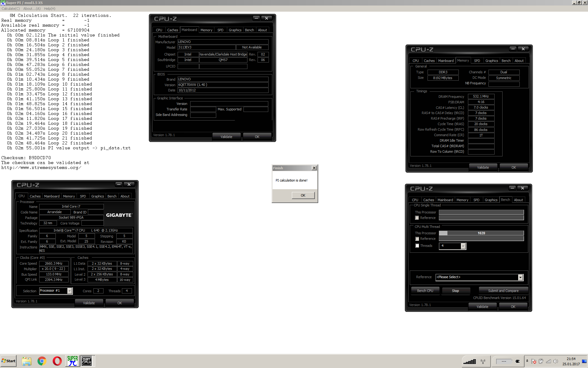
Task: Open About tab in Bench window
Action: (x=518, y=200)
